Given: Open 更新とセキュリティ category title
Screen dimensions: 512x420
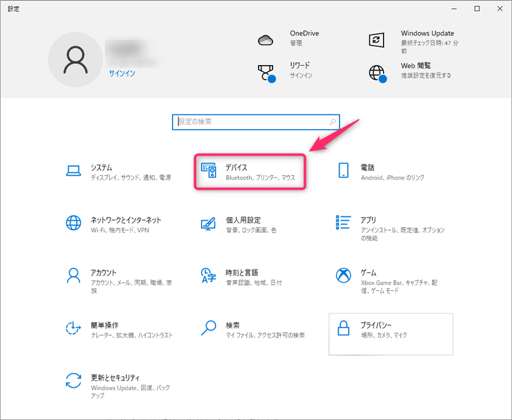Looking at the screenshot, I should tap(115, 378).
